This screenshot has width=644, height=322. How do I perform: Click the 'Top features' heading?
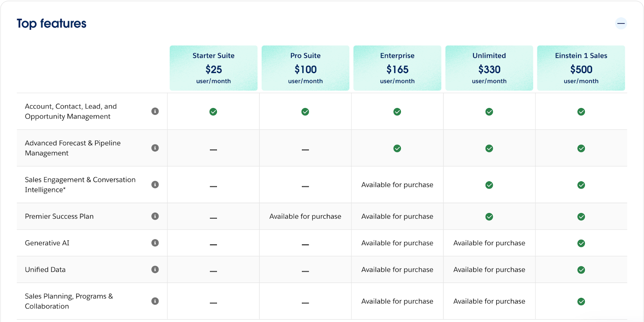click(x=52, y=24)
